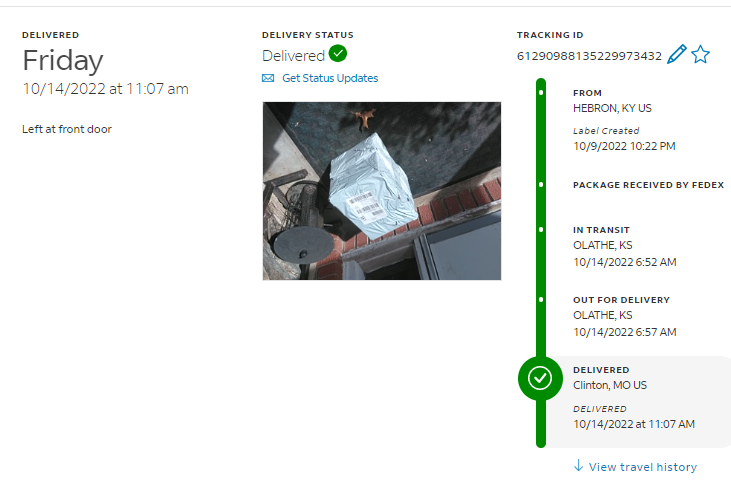Click the down arrow next to travel history
Viewport: 731px width, 493px height.
coord(579,465)
